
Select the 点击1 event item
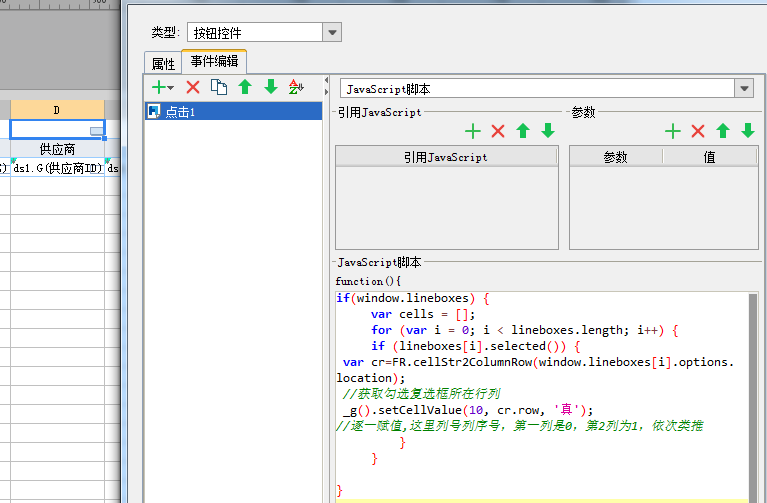[180, 112]
